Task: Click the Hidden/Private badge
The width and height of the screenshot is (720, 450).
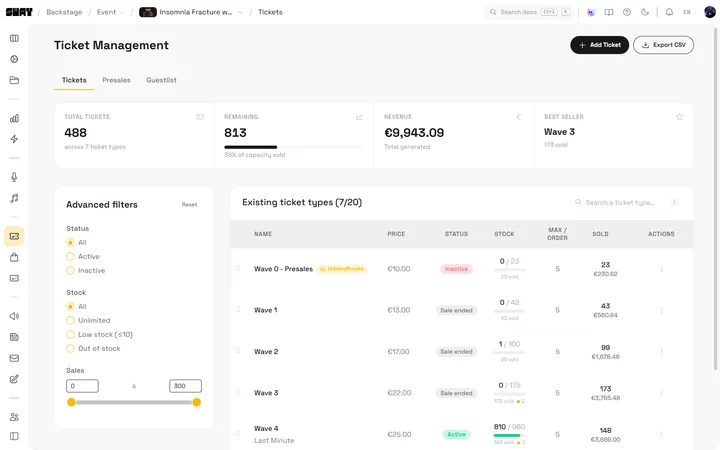Action: coord(342,269)
